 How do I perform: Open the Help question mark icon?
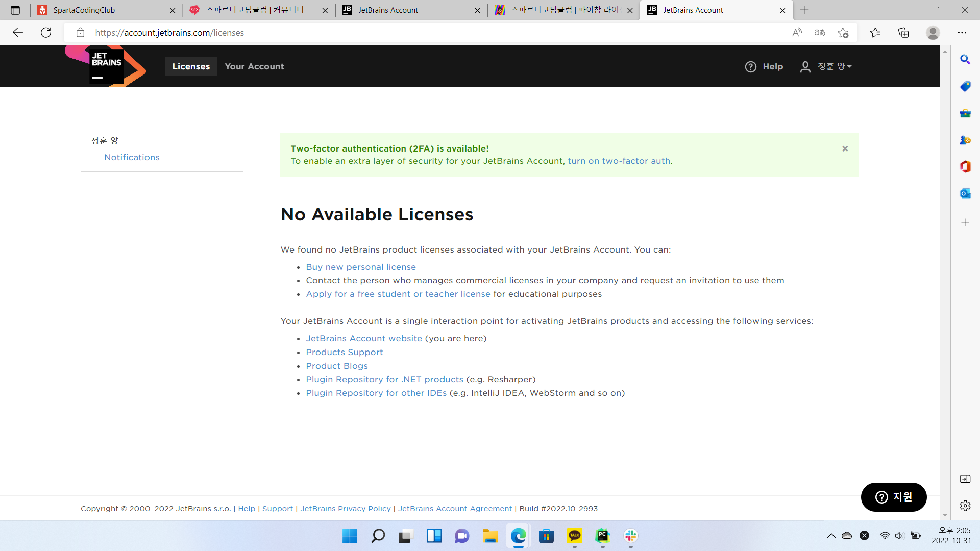(x=750, y=67)
